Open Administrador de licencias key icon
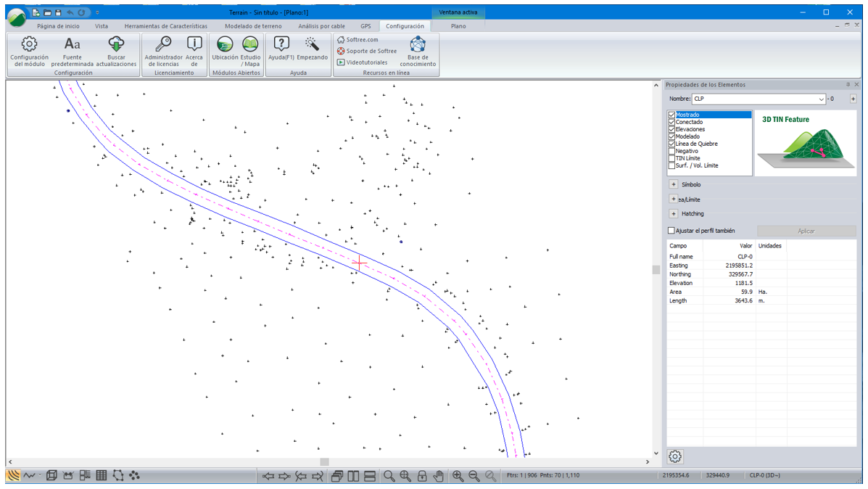 click(x=163, y=44)
